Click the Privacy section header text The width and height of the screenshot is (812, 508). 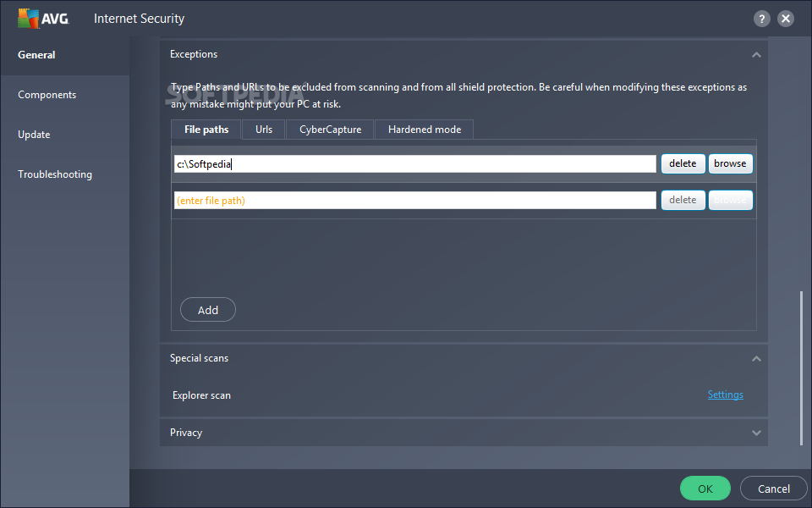tap(186, 433)
